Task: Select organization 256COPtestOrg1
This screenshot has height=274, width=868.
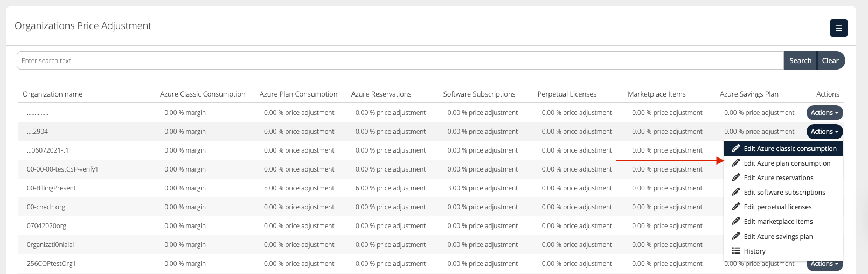Action: [51, 264]
